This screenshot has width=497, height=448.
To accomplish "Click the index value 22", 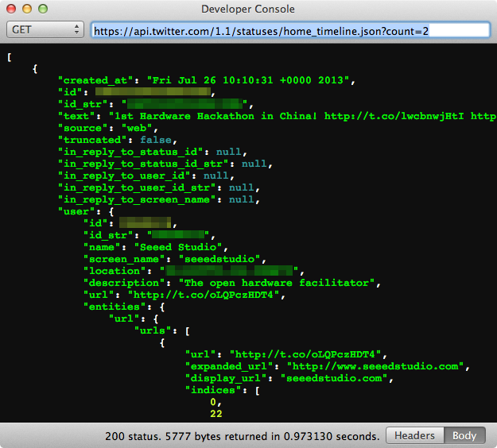I will pyautogui.click(x=216, y=414).
